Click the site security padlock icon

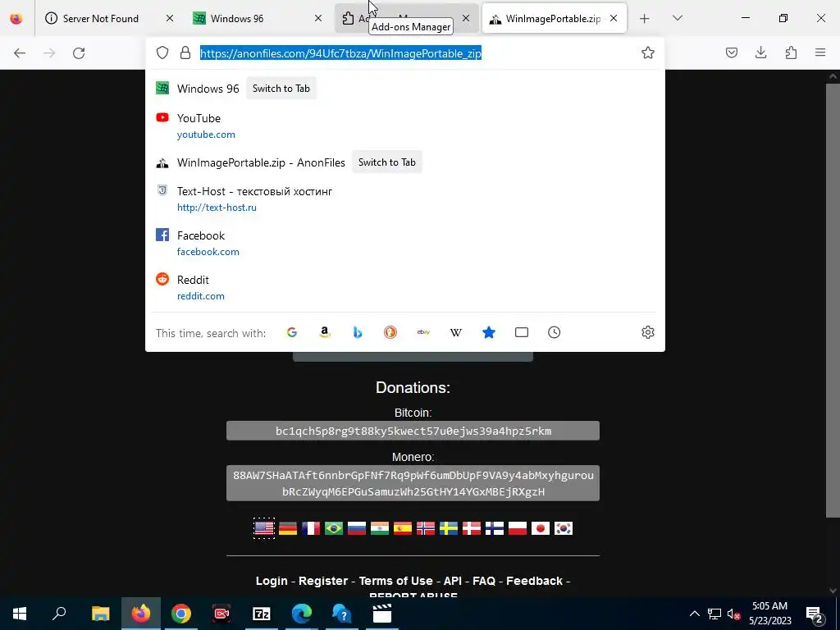pyautogui.click(x=185, y=52)
